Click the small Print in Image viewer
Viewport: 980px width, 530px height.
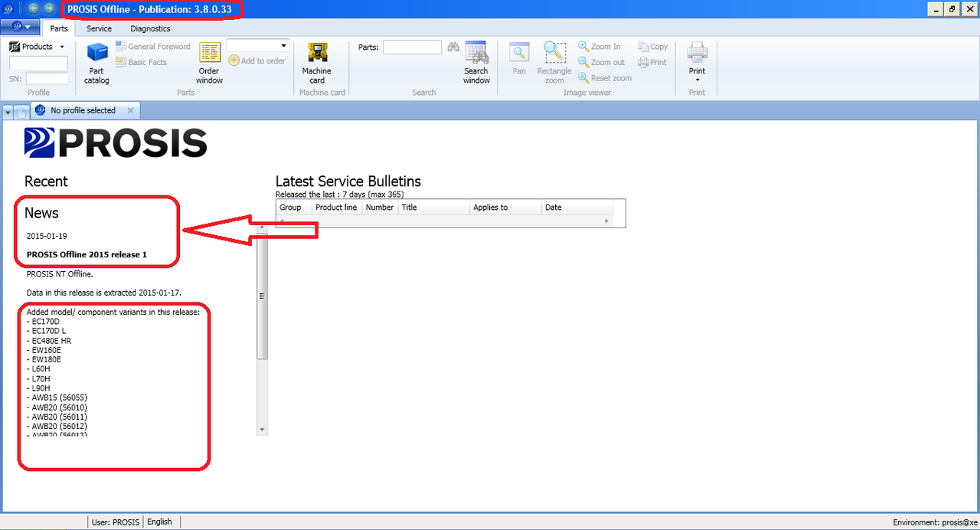tap(652, 62)
